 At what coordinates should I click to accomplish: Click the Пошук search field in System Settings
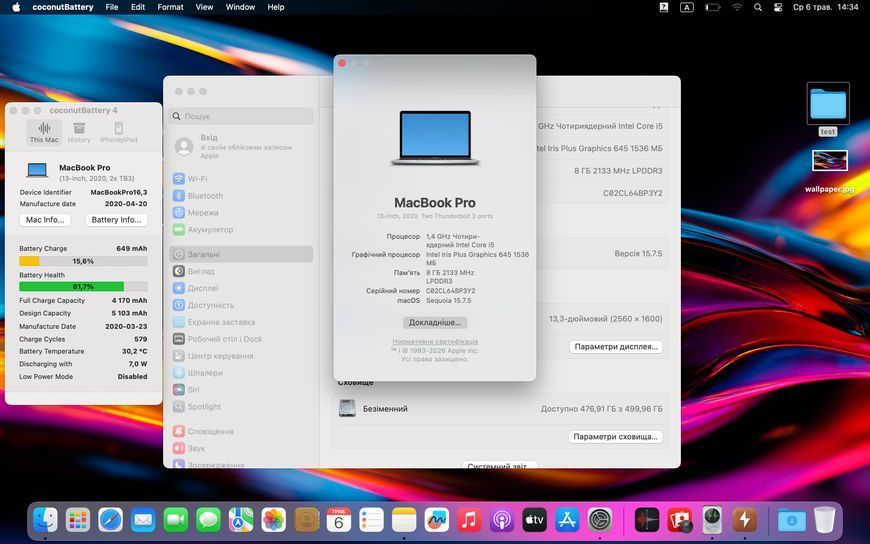tap(241, 116)
